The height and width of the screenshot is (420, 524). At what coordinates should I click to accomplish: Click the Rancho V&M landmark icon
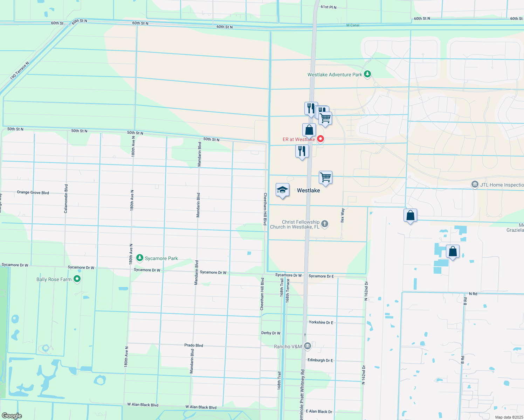pos(307,346)
